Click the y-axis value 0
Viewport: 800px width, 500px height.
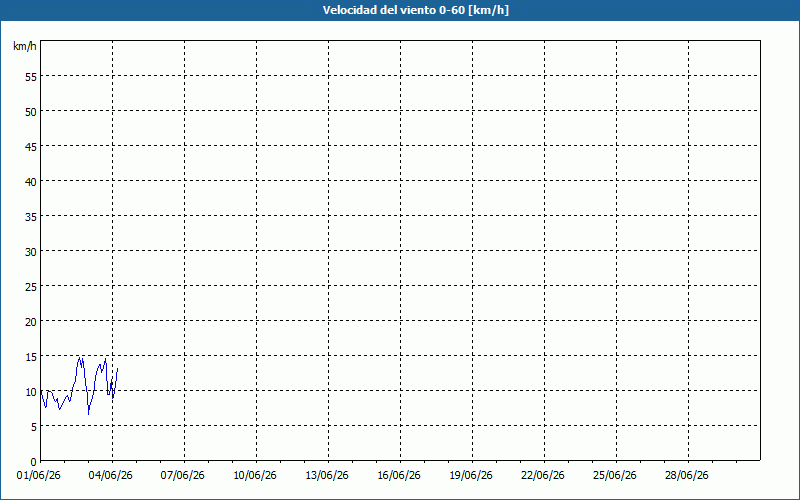pyautogui.click(x=34, y=462)
